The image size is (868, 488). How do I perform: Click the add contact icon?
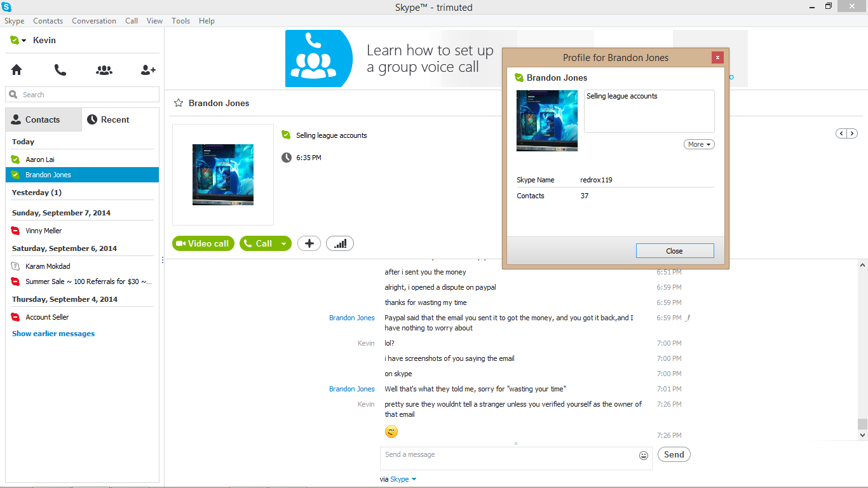click(148, 71)
